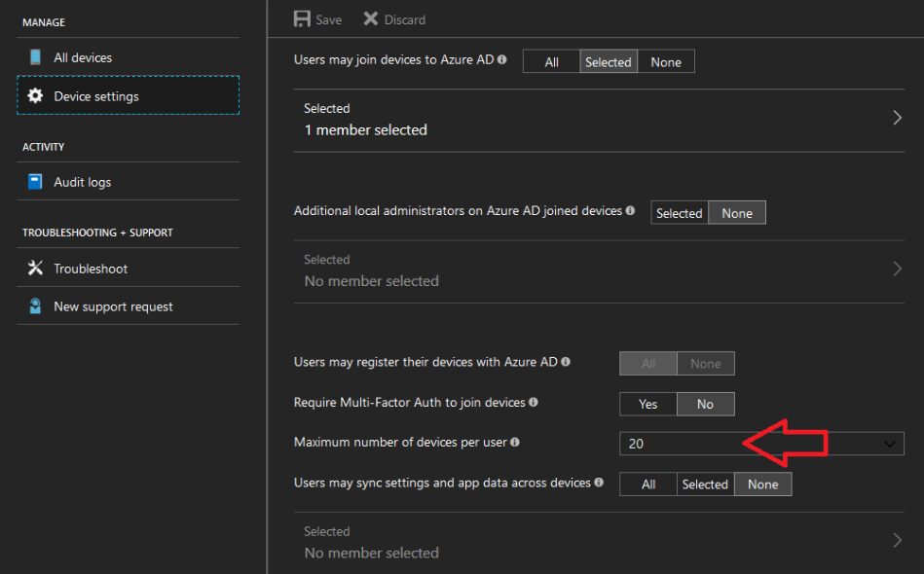
Task: Set Additional local administrators to None
Action: 737,213
